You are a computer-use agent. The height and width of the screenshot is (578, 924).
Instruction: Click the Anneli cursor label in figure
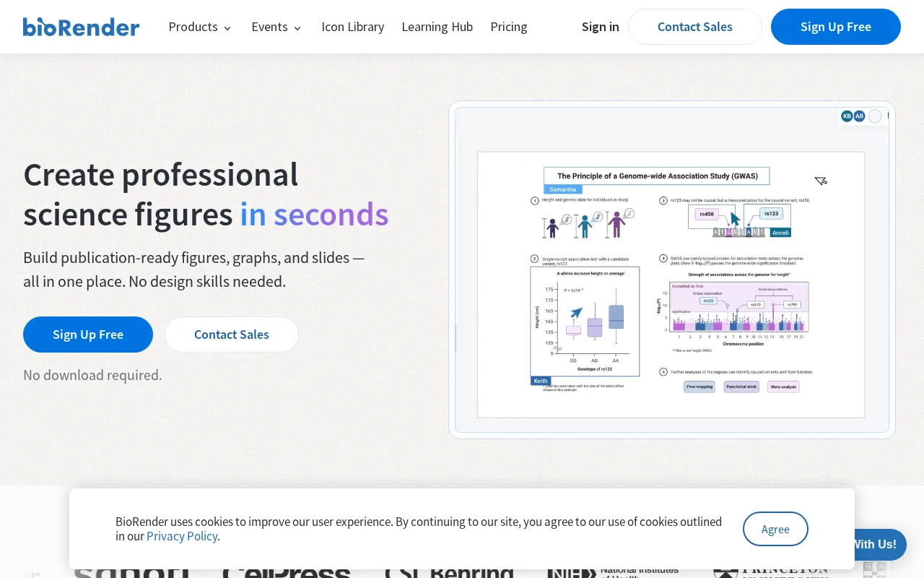[x=780, y=233]
